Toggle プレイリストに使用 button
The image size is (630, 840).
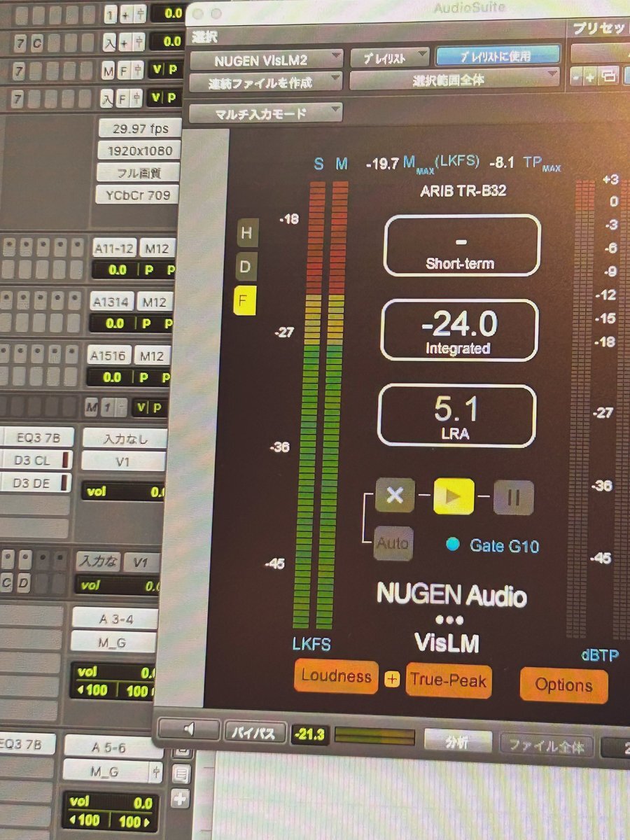(x=498, y=55)
